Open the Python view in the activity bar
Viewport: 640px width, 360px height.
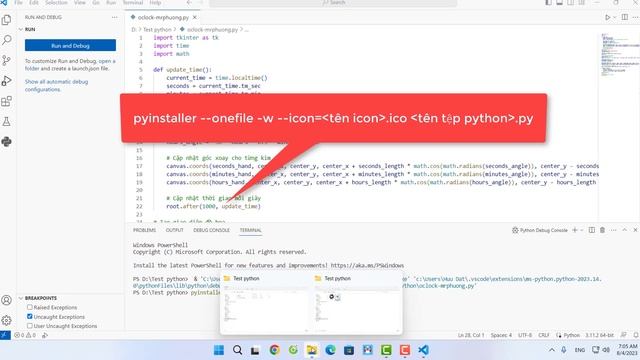(x=7, y=142)
